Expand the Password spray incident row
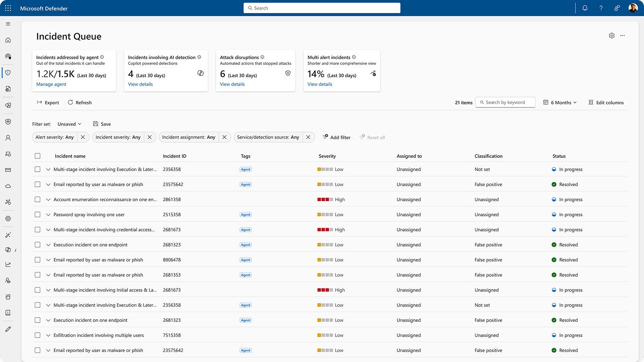 point(48,215)
